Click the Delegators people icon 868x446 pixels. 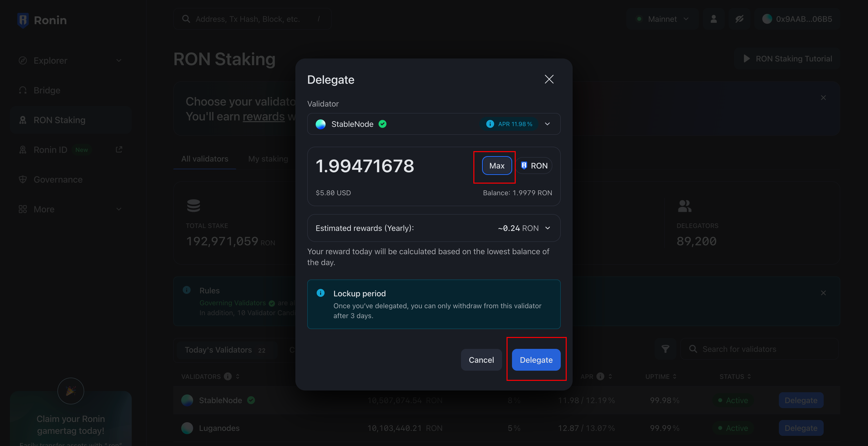(x=684, y=206)
